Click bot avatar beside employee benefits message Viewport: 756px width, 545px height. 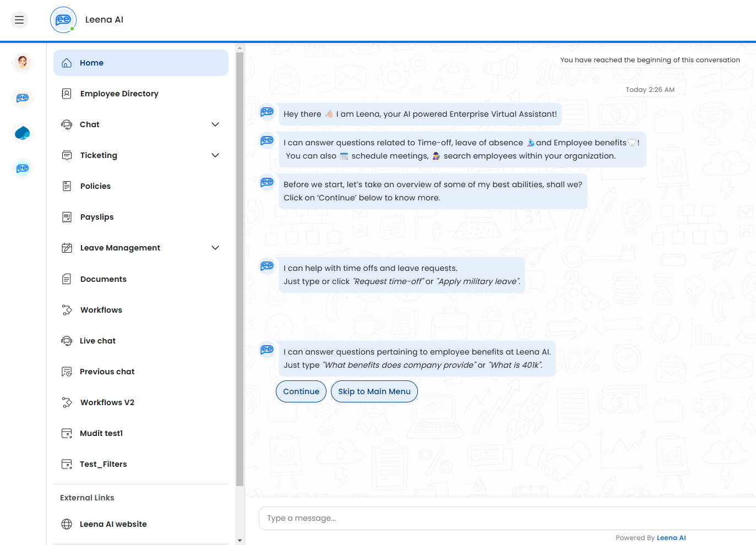[x=267, y=350]
